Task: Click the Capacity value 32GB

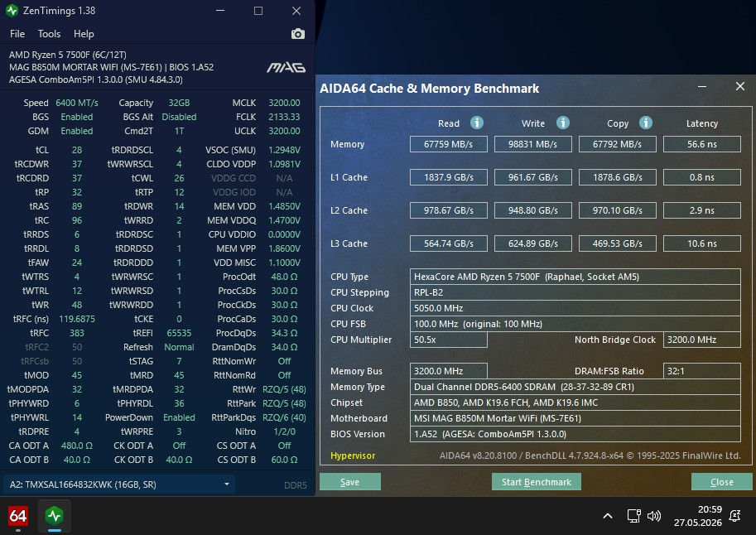Action: 179,103
